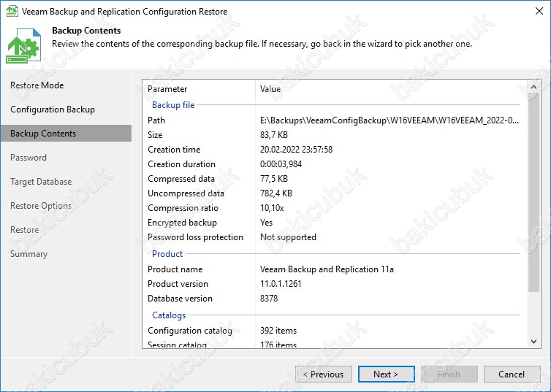Open the Configuration Backup step
This screenshot has width=551, height=392.
click(x=53, y=109)
